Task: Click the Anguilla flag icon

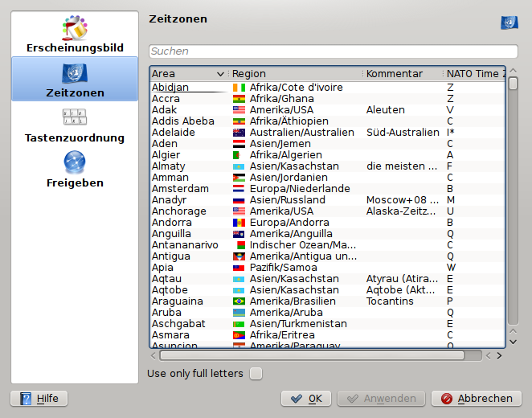Action: point(239,234)
